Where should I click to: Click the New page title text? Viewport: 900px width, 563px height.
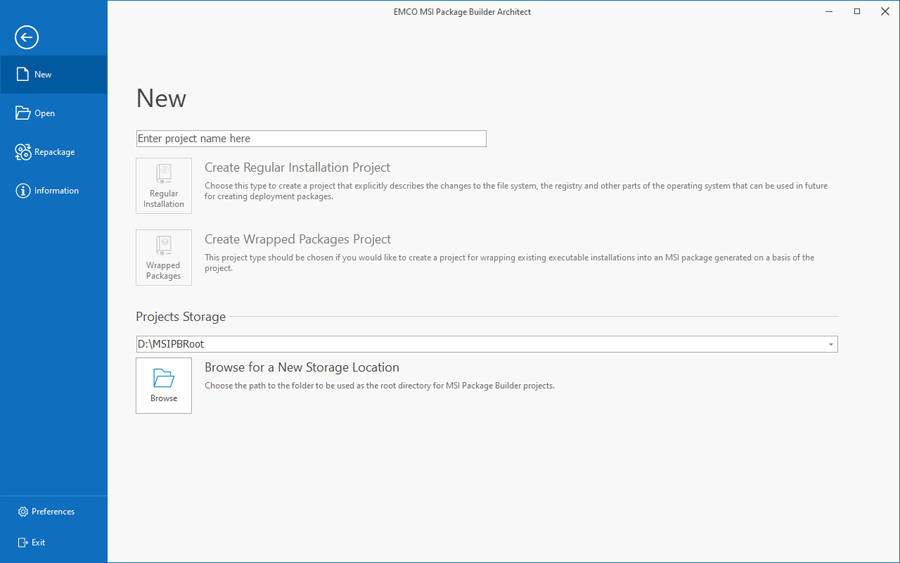(x=161, y=98)
